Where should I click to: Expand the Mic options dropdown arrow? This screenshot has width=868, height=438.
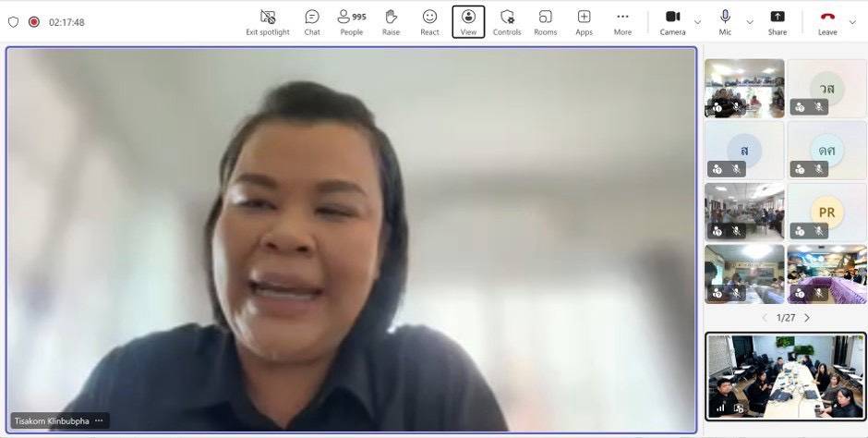(750, 22)
